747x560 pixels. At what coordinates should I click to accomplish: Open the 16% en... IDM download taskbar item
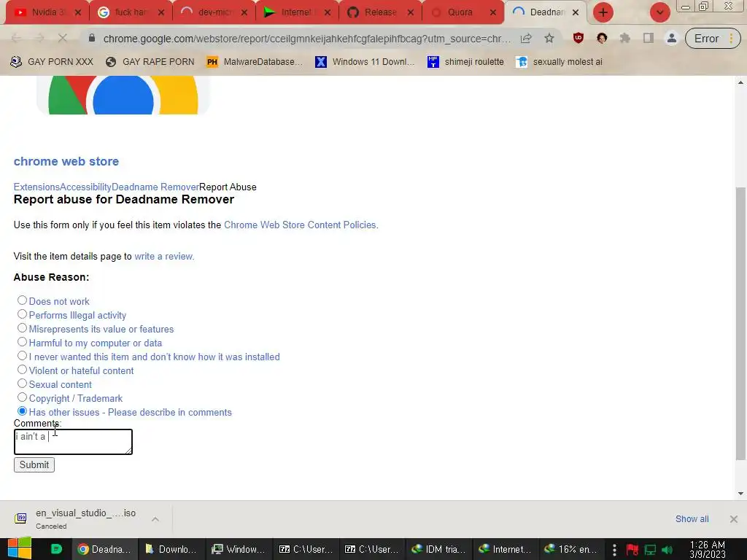[572, 549]
